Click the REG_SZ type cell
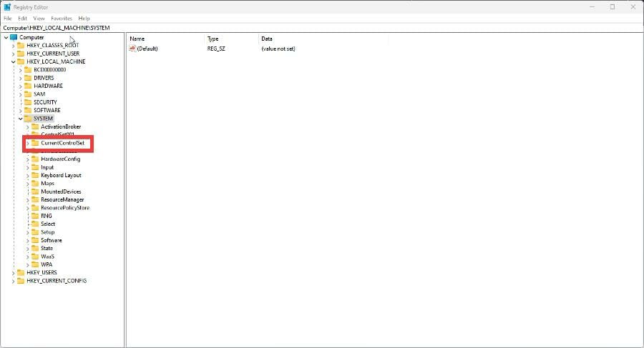This screenshot has height=348, width=644. 216,49
